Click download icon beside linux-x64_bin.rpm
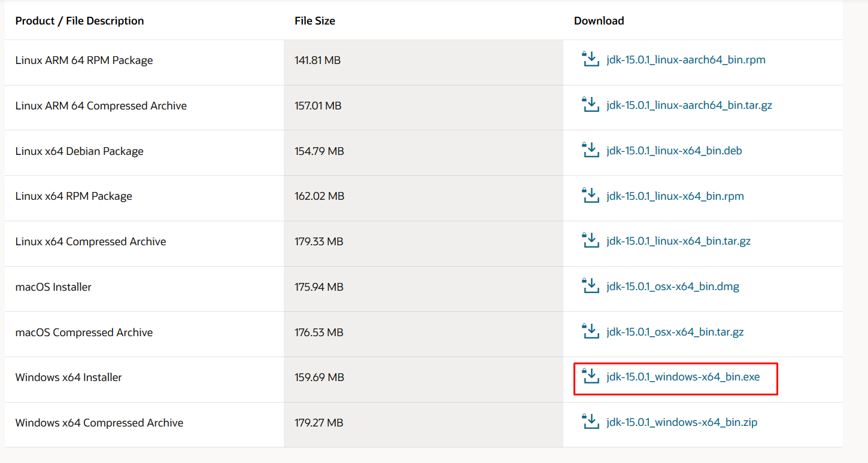The width and height of the screenshot is (868, 463). [x=590, y=196]
